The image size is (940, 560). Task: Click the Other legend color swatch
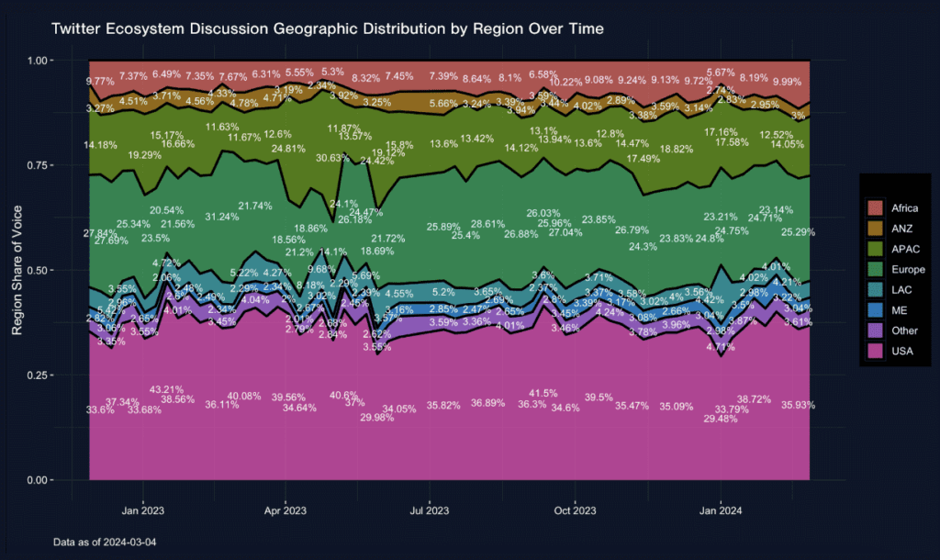click(875, 330)
